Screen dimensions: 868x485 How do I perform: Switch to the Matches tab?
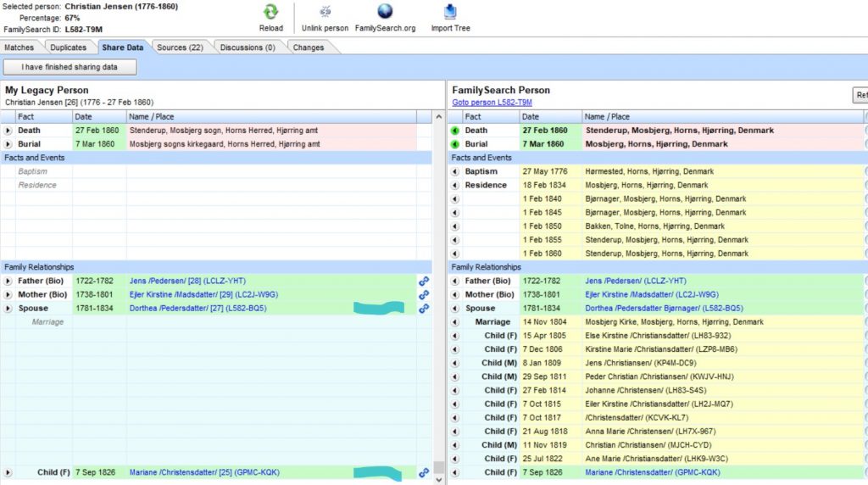(19, 47)
